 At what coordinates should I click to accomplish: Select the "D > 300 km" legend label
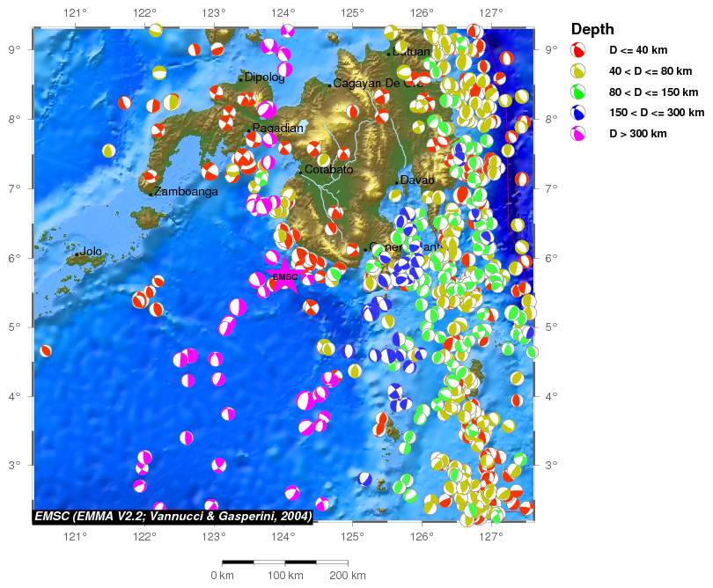(x=637, y=134)
